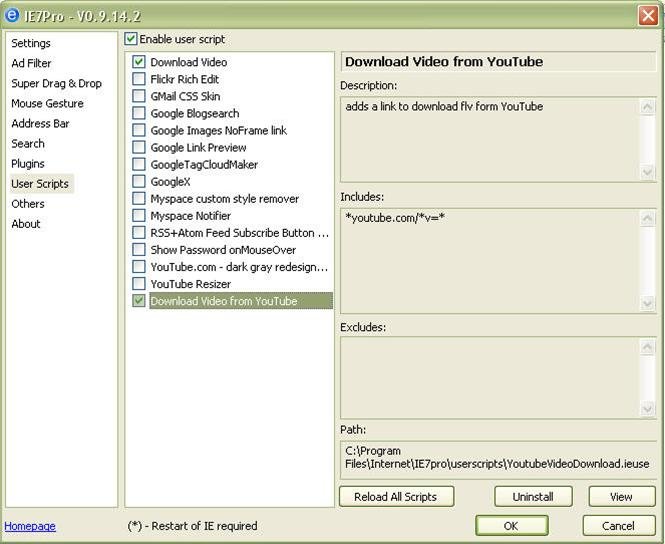Open the Settings section
665x544 pixels.
point(31,43)
